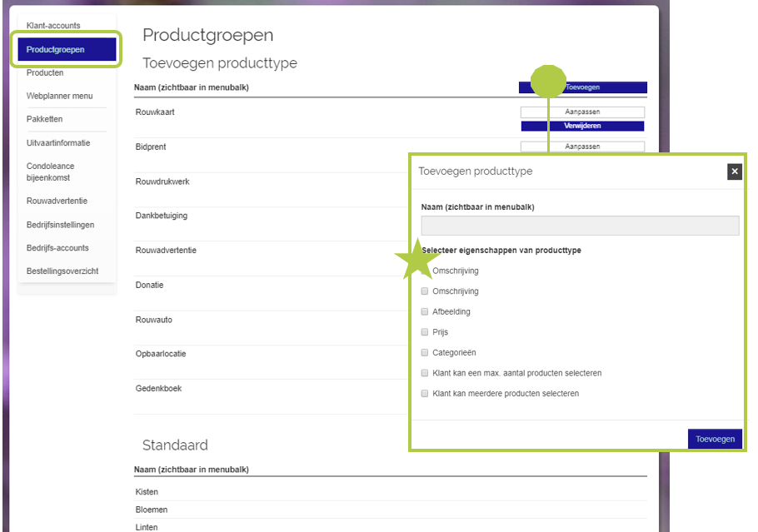Click Aanpassen button for Rouwkaart
The width and height of the screenshot is (758, 532).
[x=582, y=112]
